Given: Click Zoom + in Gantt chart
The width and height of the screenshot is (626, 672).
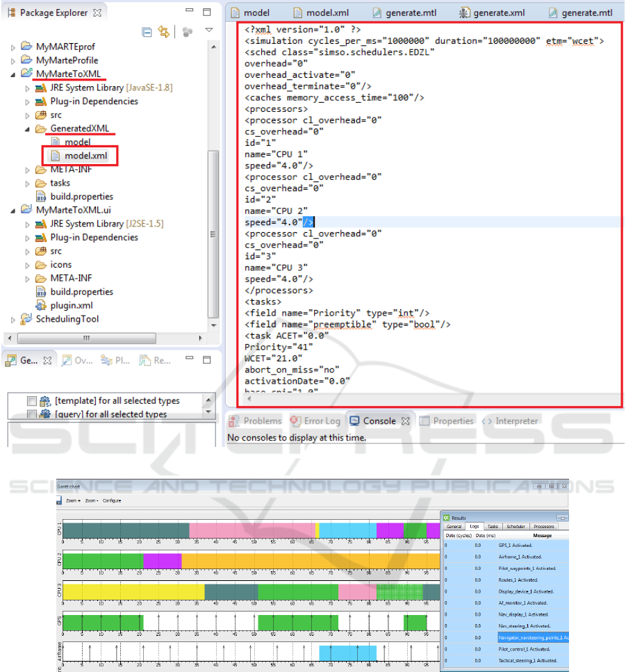Looking at the screenshot, I should click(x=72, y=500).
